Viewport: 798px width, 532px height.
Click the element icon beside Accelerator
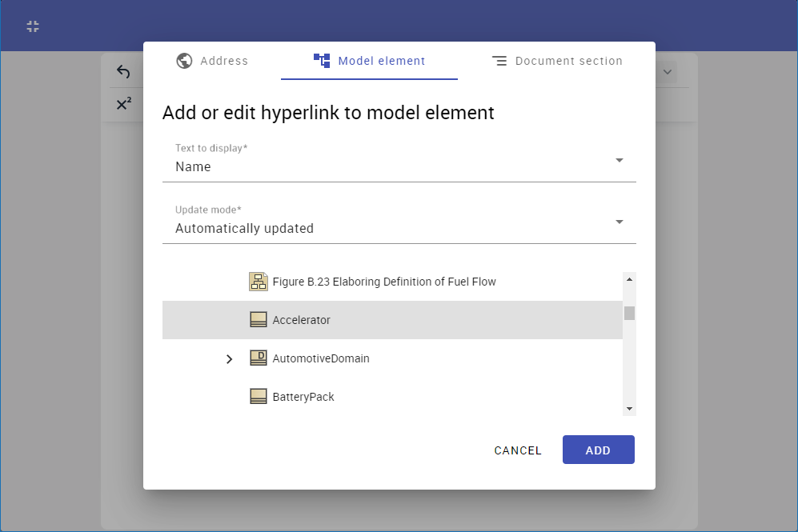(x=258, y=319)
